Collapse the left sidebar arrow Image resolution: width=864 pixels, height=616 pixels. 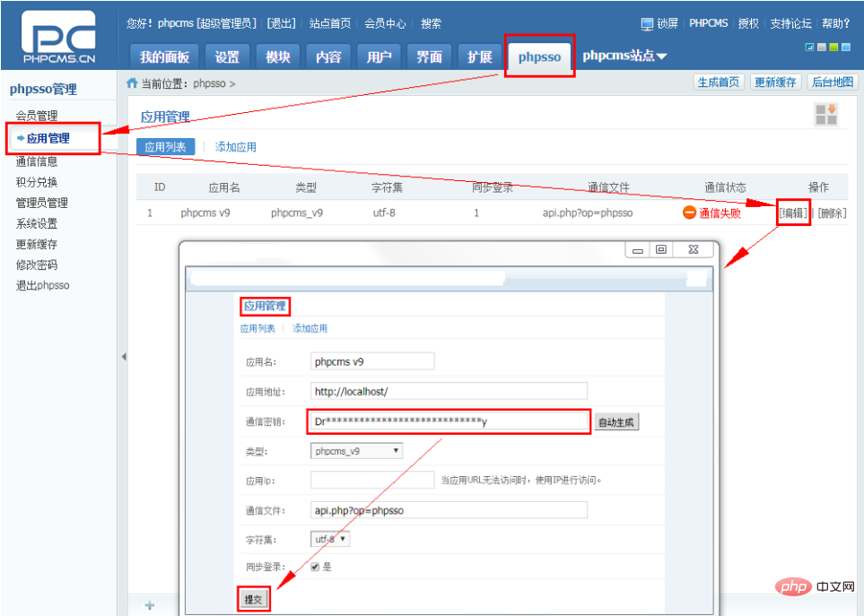pyautogui.click(x=124, y=357)
